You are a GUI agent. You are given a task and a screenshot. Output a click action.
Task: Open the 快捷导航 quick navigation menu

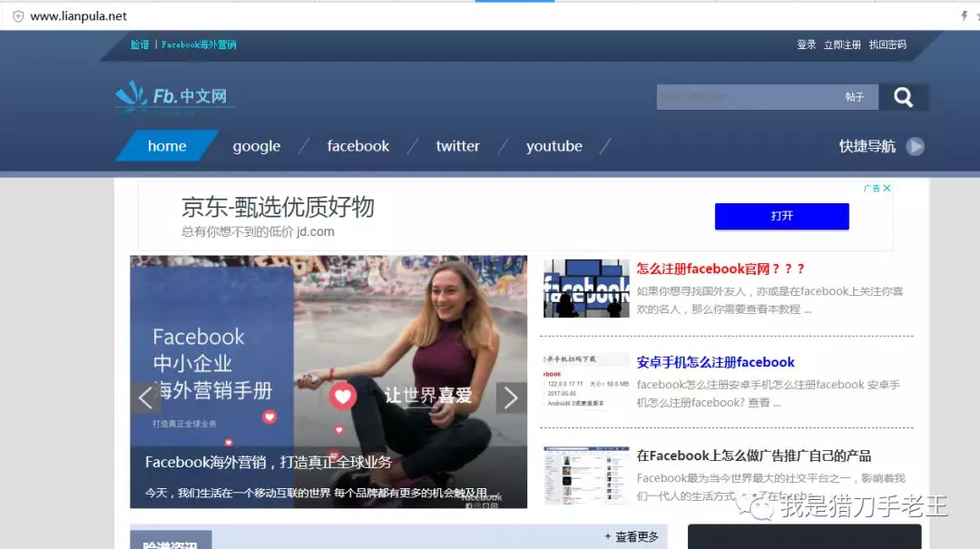867,146
